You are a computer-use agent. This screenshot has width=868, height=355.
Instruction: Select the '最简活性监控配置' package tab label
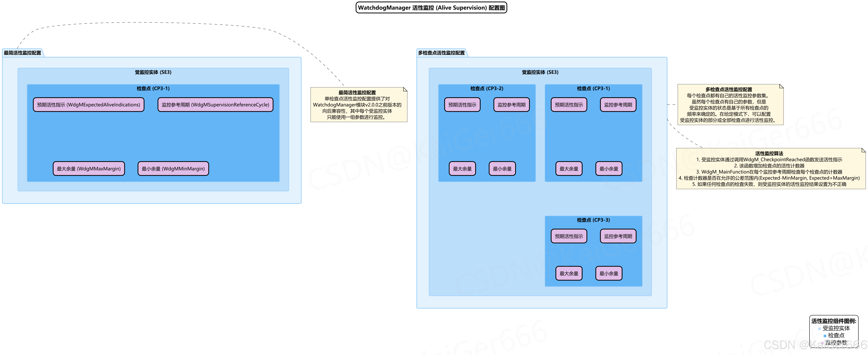coord(23,53)
